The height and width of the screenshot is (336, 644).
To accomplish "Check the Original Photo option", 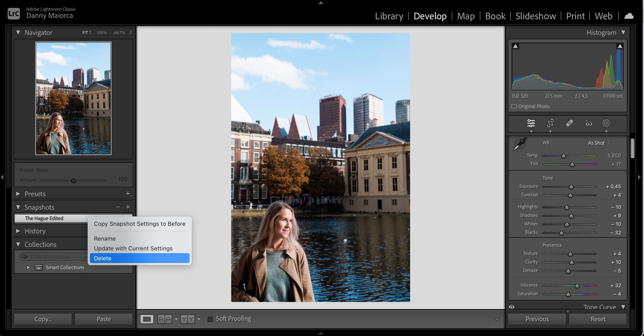I will click(x=514, y=106).
